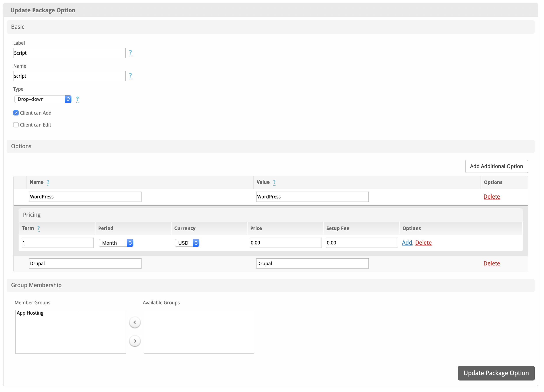This screenshot has height=392, width=544.
Task: Enable the Client can Edit checkbox
Action: (x=16, y=125)
